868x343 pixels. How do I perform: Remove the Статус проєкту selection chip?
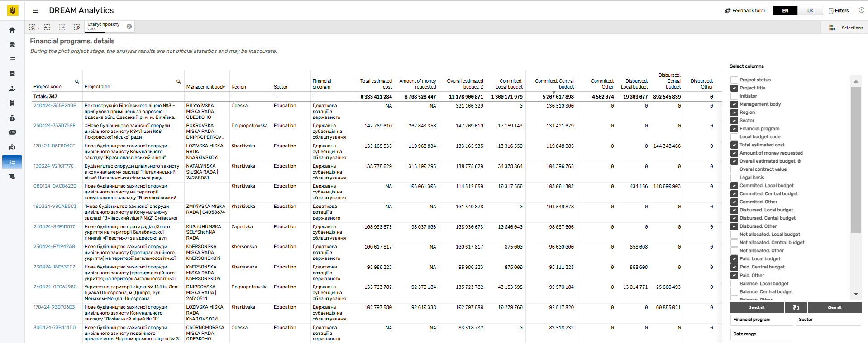[129, 27]
